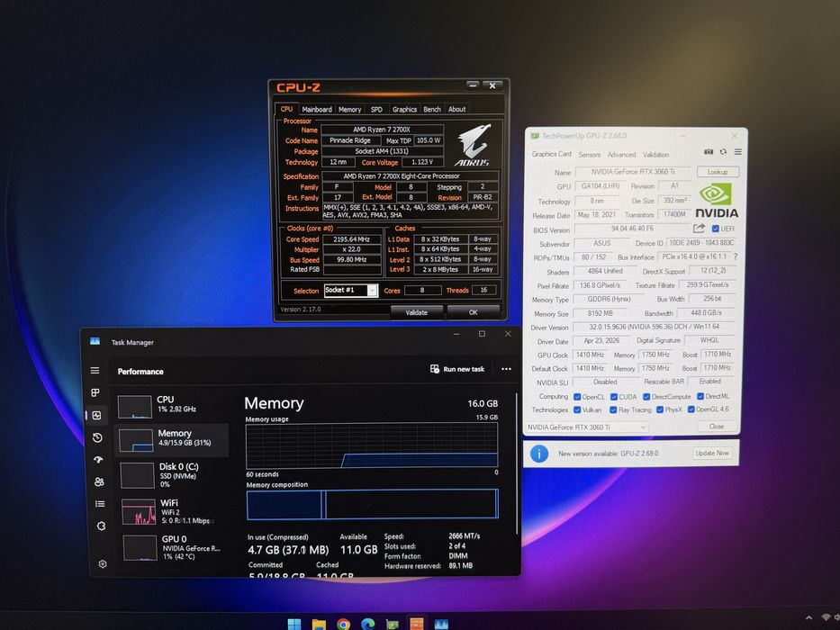
Task: Open the GPU selector dropdown in GPU-Z
Action: (587, 427)
